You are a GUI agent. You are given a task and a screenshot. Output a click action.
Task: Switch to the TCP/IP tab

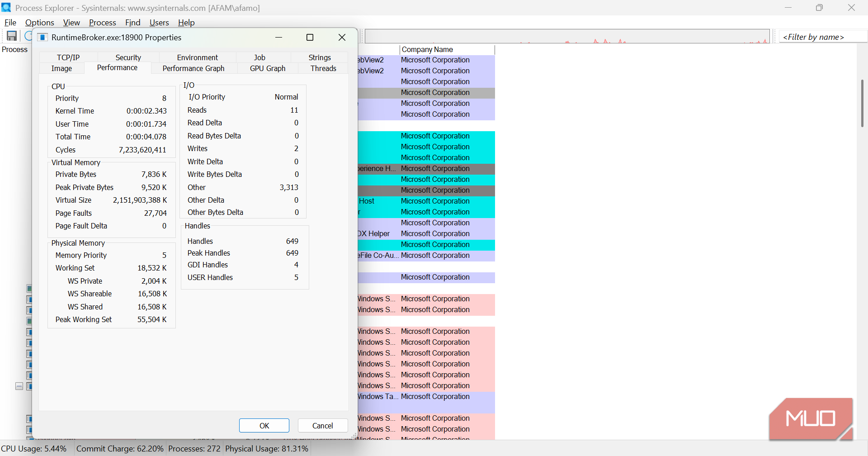coord(68,57)
